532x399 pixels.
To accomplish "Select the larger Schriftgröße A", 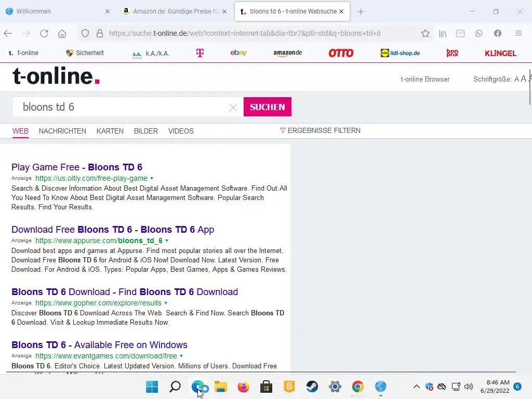I will (x=524, y=79).
